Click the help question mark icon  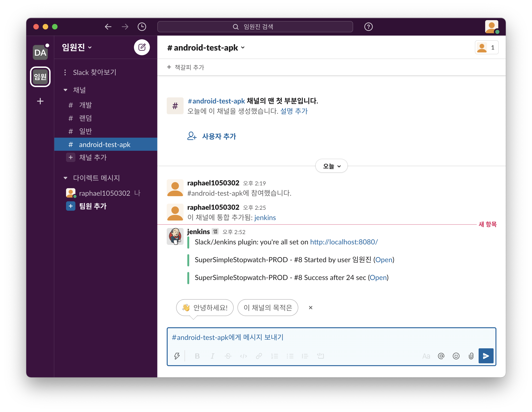368,26
